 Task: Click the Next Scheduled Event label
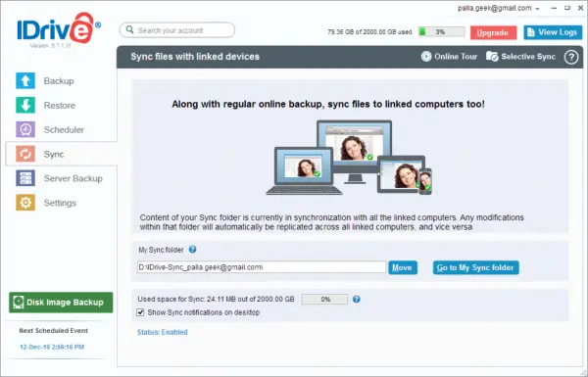coord(53,331)
